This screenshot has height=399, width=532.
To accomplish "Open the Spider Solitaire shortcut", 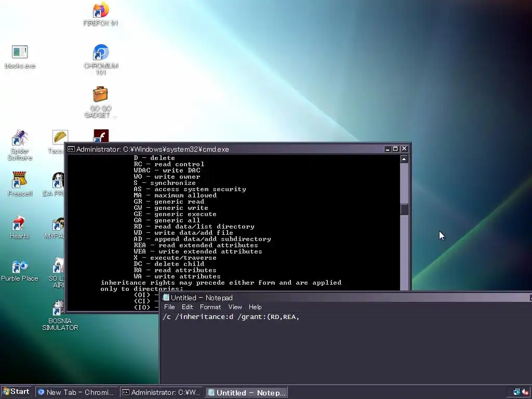I will (x=20, y=145).
